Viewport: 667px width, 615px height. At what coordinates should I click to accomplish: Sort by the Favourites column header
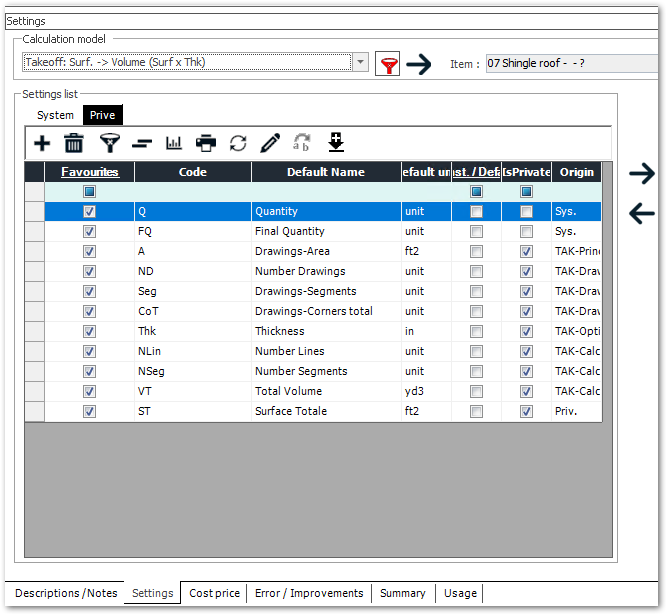coord(90,172)
